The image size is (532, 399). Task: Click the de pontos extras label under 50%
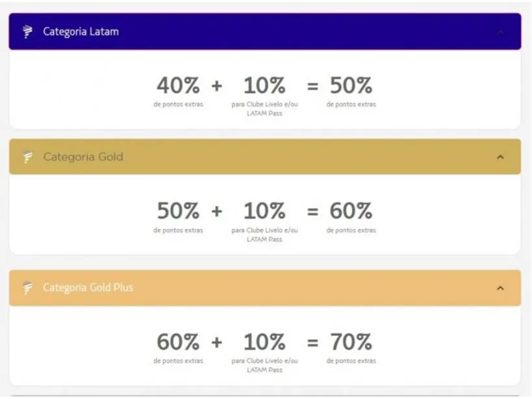point(351,103)
